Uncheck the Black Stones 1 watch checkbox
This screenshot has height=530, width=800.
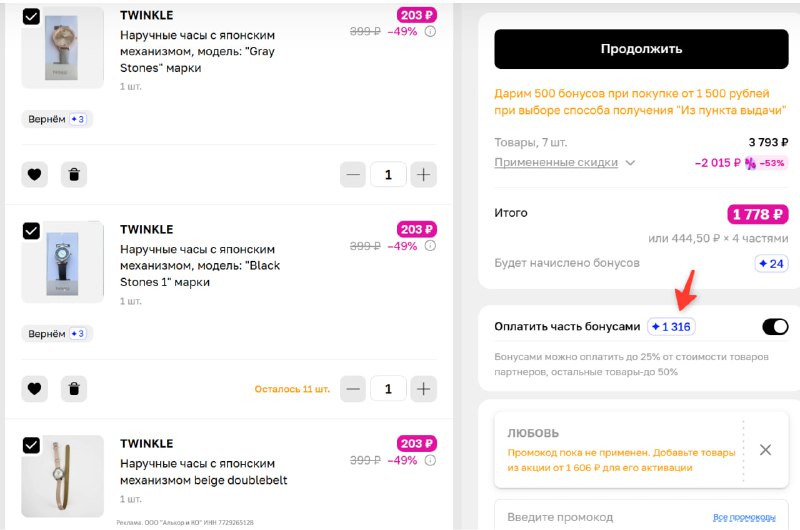click(x=31, y=231)
